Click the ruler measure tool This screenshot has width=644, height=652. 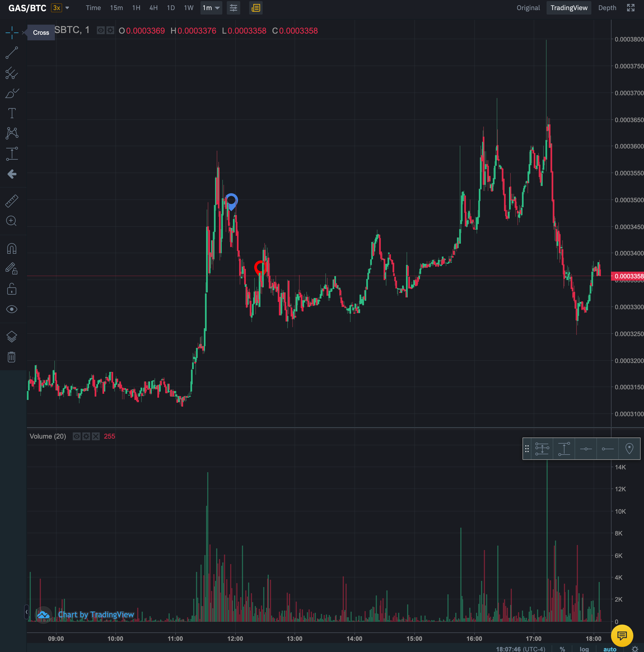pyautogui.click(x=12, y=201)
